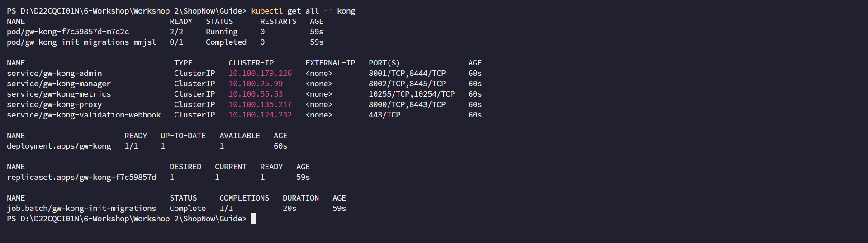Click the 10255/TCP,10254/TCP ports text
The width and height of the screenshot is (868, 243).
[412, 94]
